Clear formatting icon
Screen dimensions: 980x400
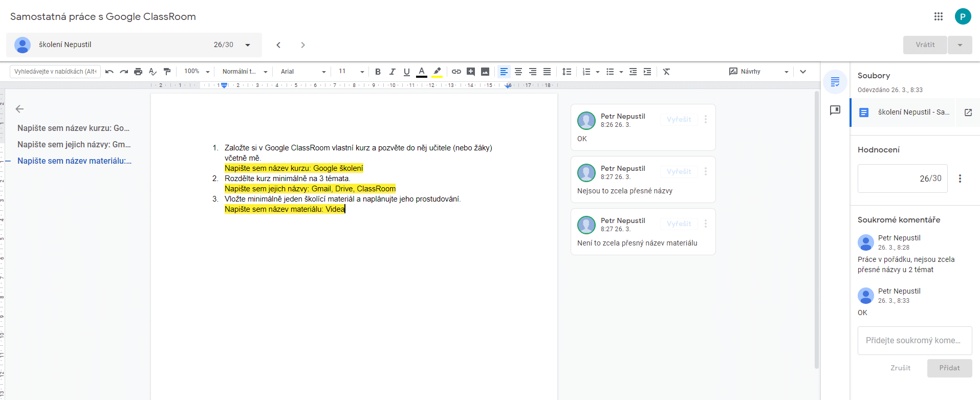coord(666,72)
